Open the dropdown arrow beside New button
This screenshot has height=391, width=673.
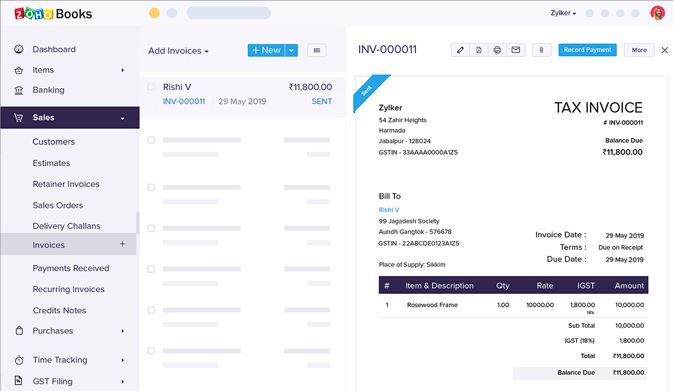coord(291,50)
